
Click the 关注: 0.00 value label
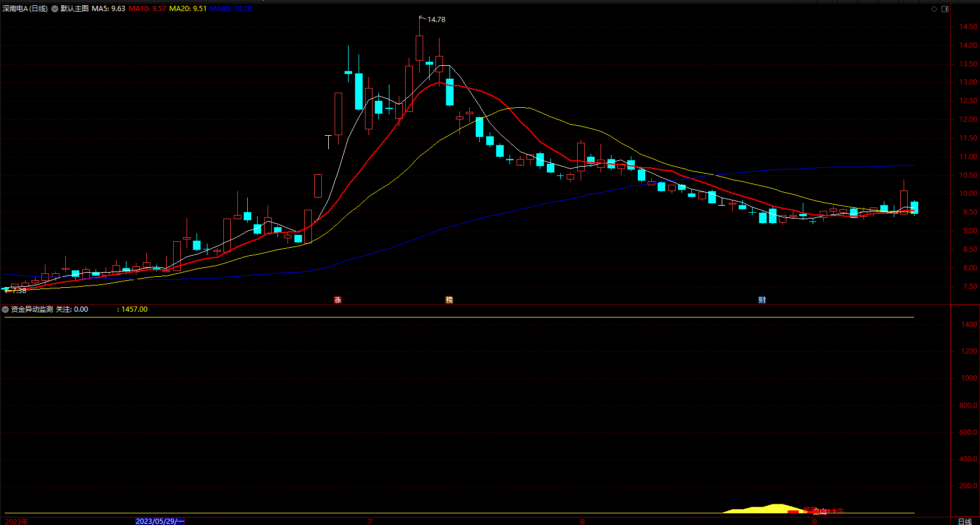coord(72,309)
